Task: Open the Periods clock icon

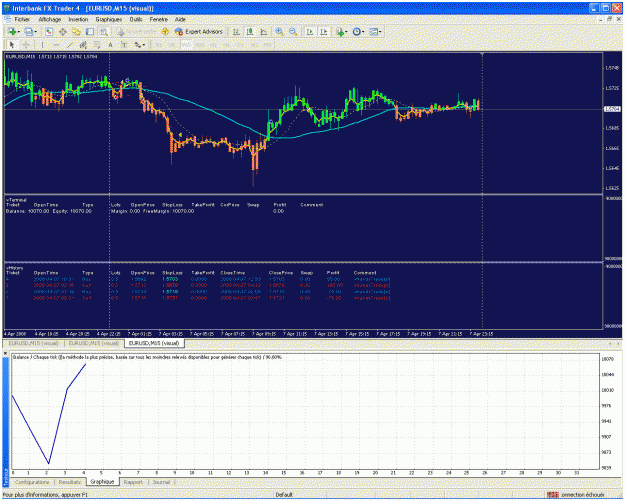Action: coord(356,31)
